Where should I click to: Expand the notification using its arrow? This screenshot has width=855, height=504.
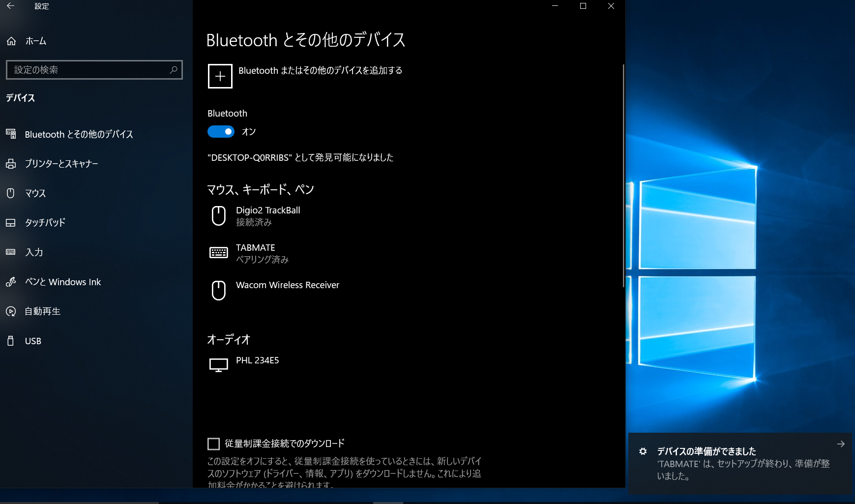[841, 444]
